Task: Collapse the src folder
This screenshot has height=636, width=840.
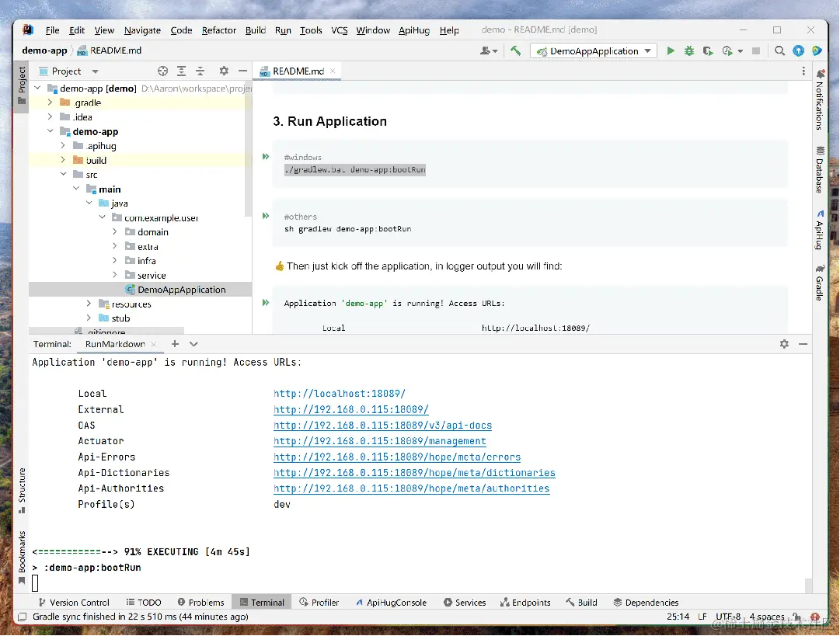Action: click(63, 175)
